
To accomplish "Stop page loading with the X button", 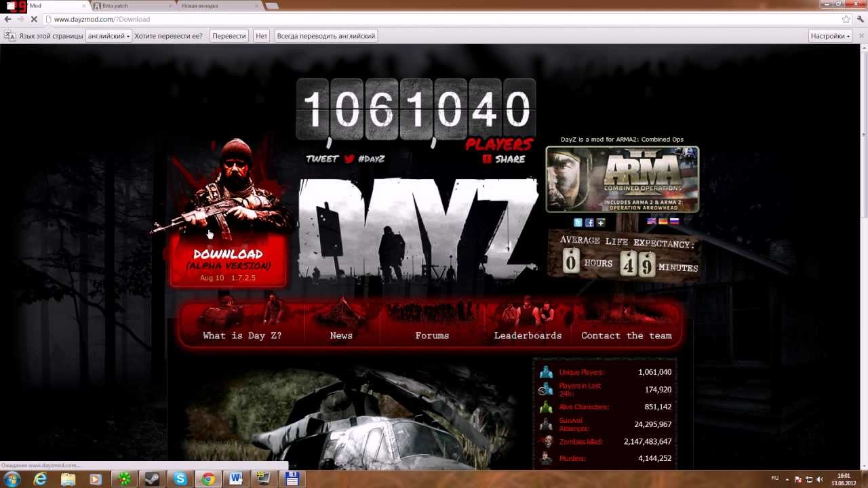I will click(x=34, y=19).
